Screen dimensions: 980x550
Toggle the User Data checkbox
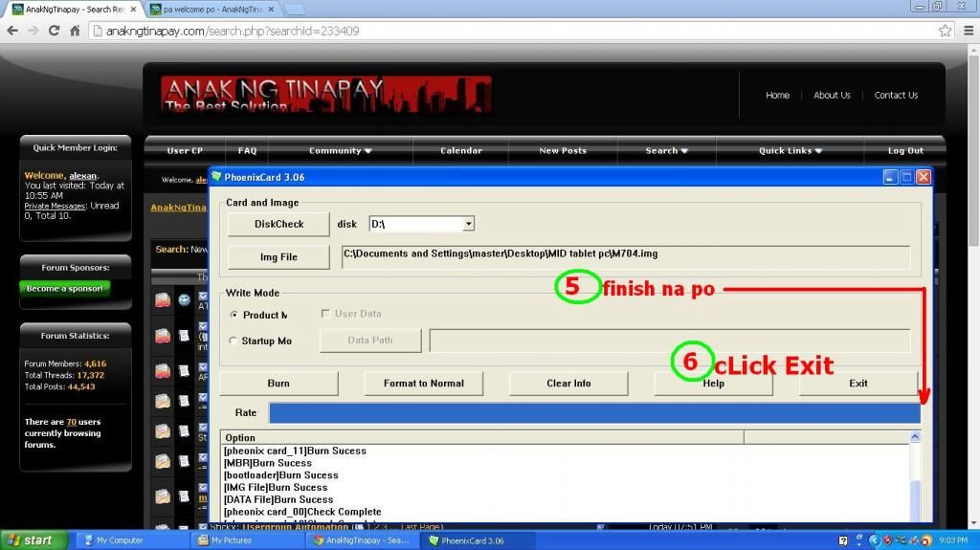tap(326, 314)
